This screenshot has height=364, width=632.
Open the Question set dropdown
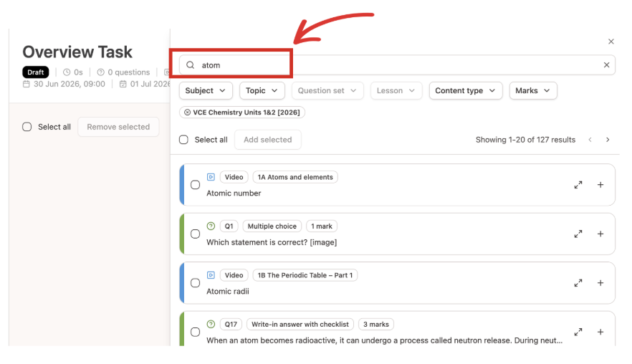click(x=327, y=91)
